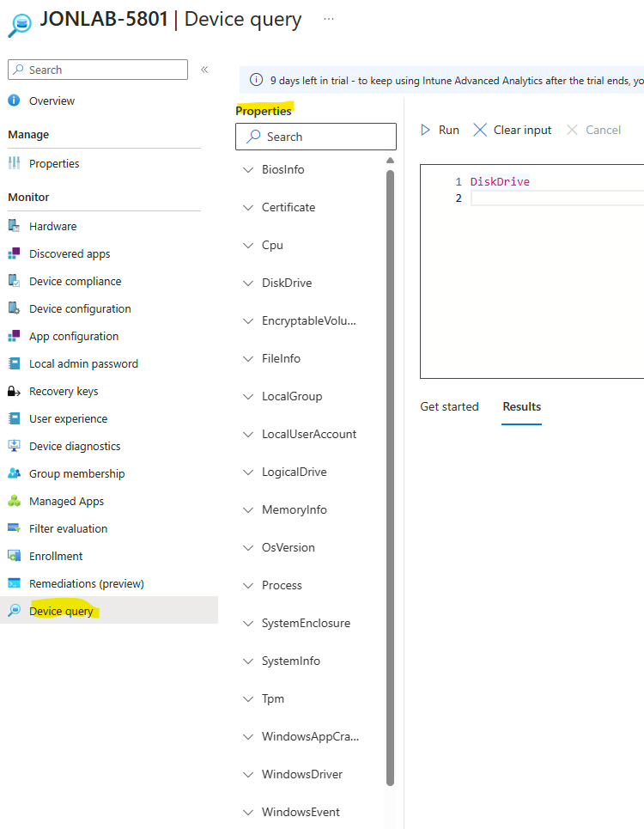Screen dimensions: 644x829
Task: Click the Overview info icon
Action: click(x=14, y=101)
